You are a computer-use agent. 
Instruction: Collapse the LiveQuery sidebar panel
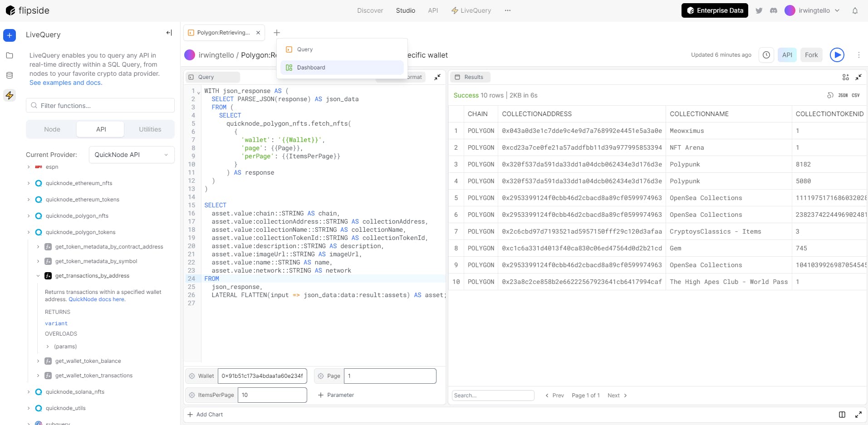pos(169,33)
